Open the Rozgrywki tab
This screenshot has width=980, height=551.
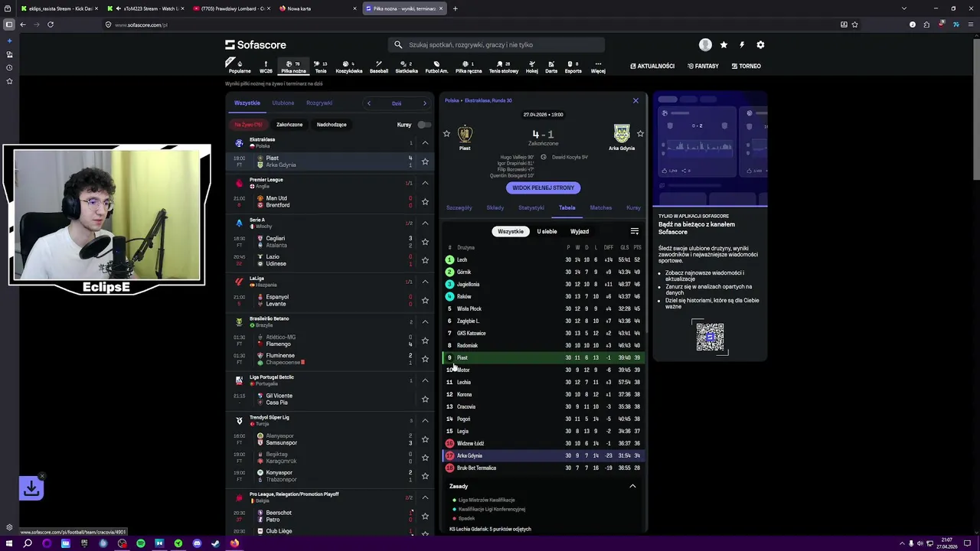(319, 103)
